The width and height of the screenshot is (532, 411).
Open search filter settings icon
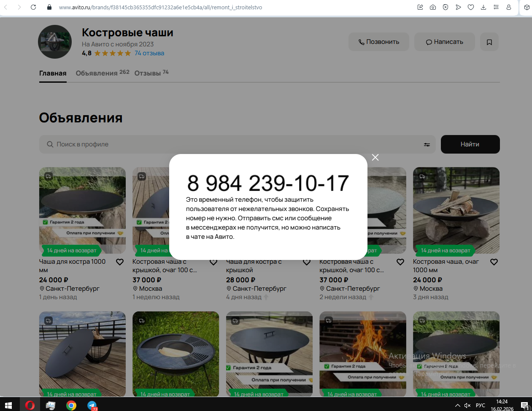click(x=427, y=144)
